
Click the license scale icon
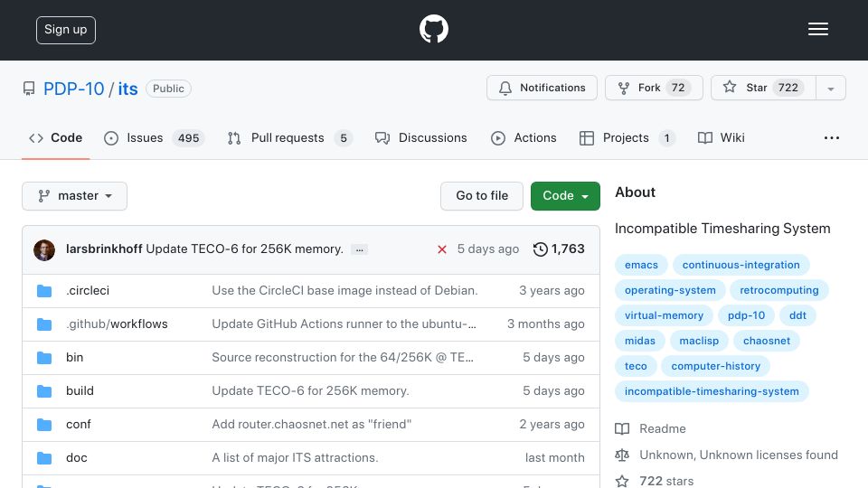(622, 455)
